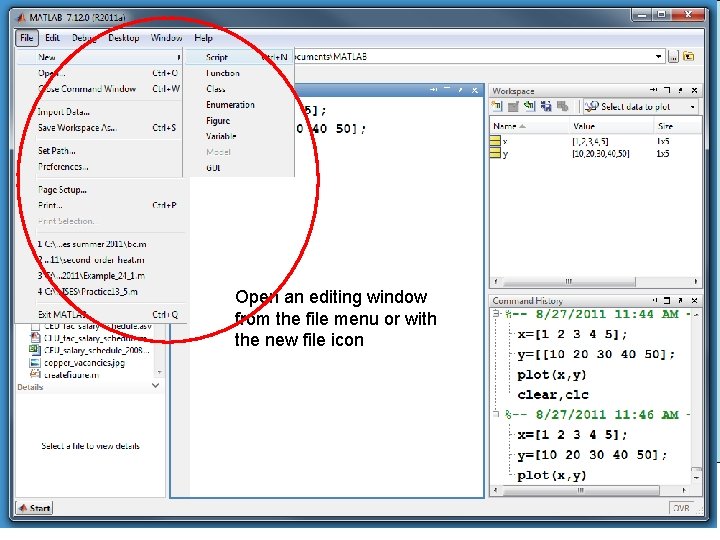720x540 pixels.
Task: Click the Value column header in Workspace
Action: (x=612, y=126)
